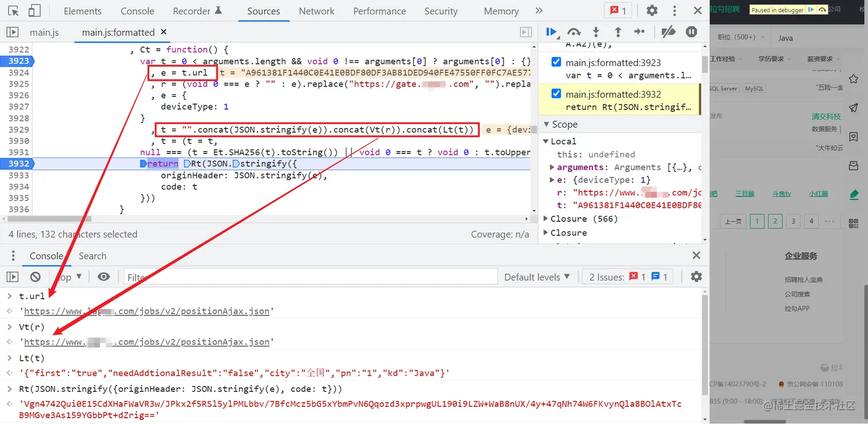Uncheck breakpoint main.js:formatted:3923
868x424 pixels.
click(x=556, y=62)
